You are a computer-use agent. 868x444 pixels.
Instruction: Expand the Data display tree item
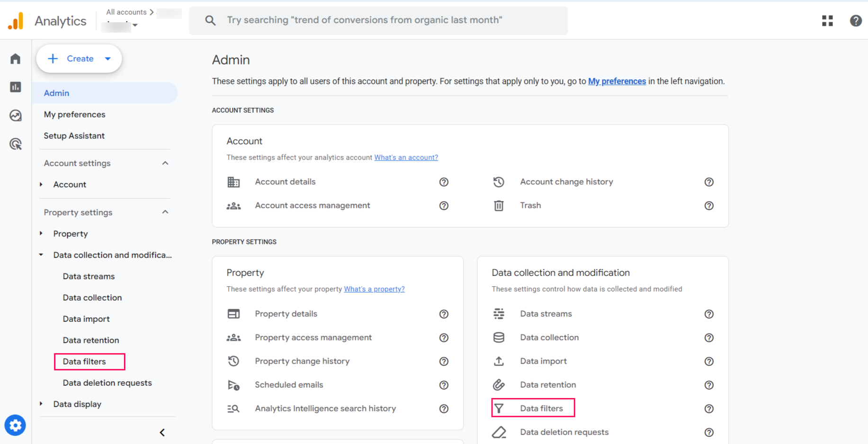point(41,404)
